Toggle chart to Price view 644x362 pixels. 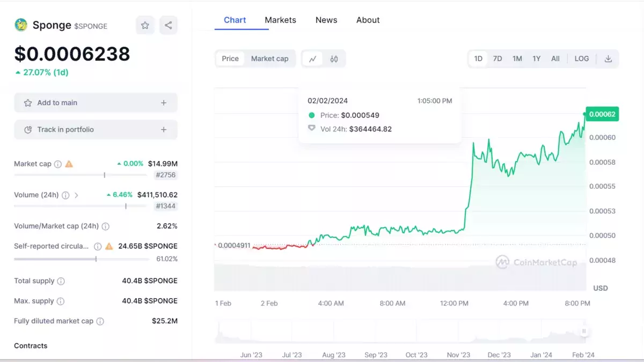(x=230, y=59)
